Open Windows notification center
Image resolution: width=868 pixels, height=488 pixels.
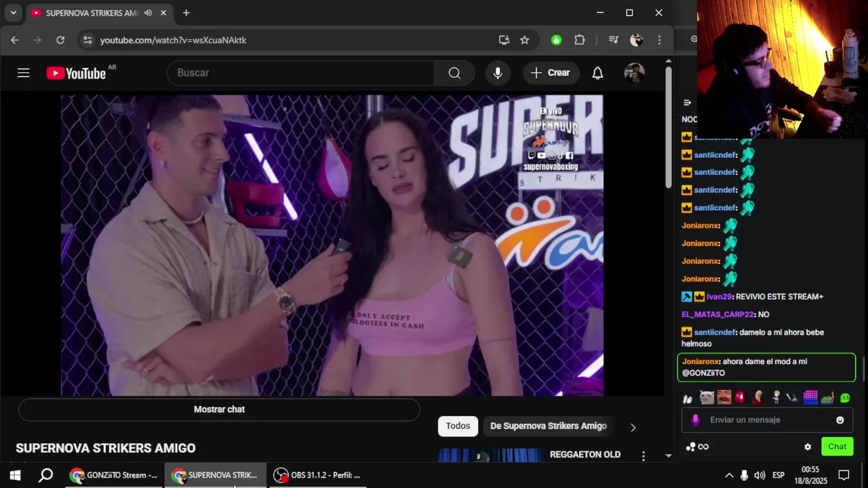(x=844, y=475)
